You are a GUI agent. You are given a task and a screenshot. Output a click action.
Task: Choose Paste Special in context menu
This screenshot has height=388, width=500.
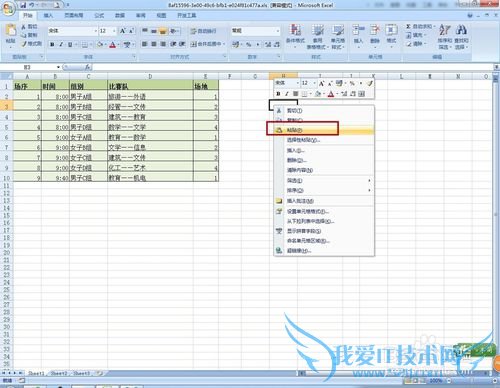pos(324,140)
